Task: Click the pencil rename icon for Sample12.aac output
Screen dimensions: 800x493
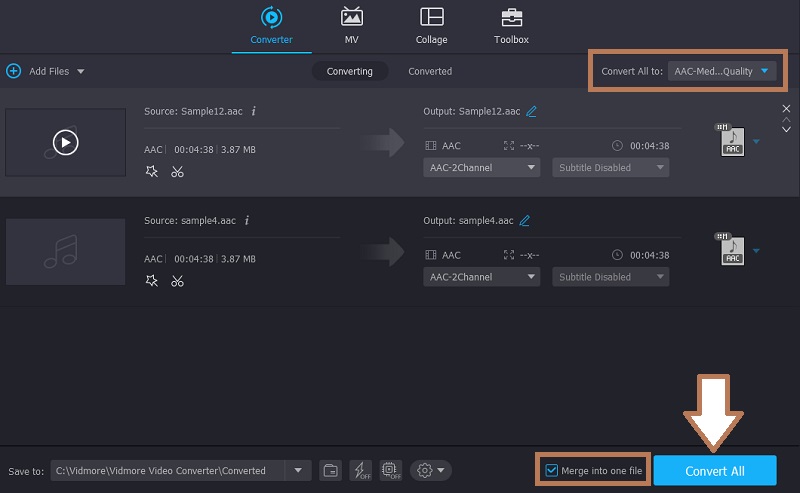Action: 532,111
